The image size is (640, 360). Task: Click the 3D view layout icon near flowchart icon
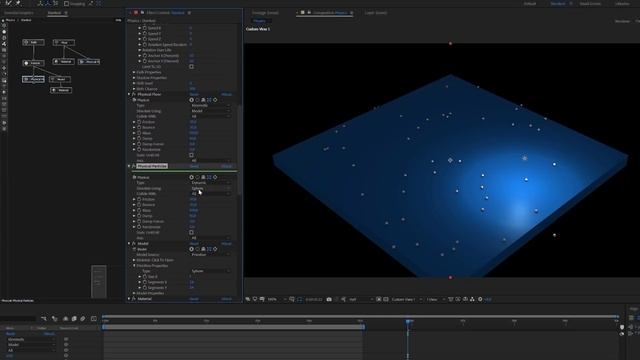tap(465, 299)
